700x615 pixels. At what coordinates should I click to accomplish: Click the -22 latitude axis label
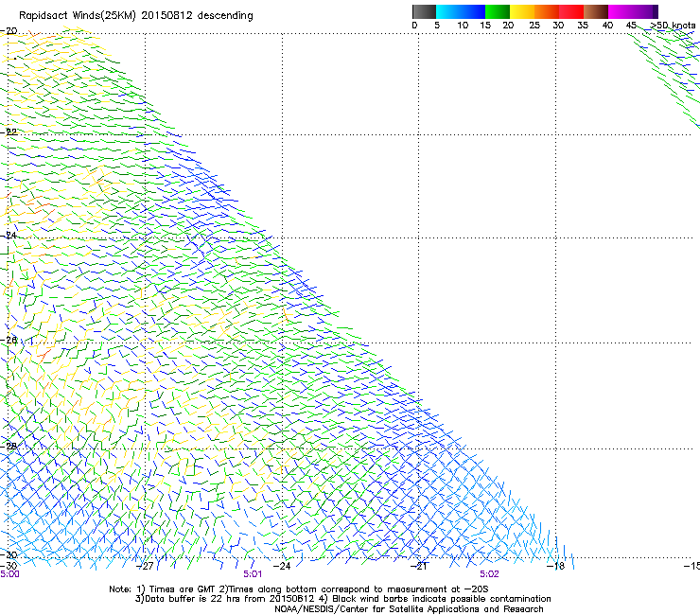(x=9, y=132)
